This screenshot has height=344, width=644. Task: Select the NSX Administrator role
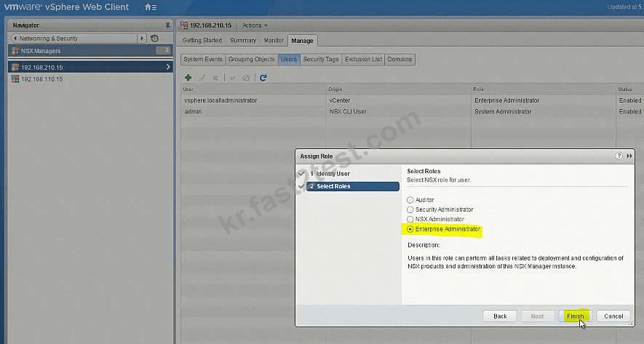coord(410,219)
